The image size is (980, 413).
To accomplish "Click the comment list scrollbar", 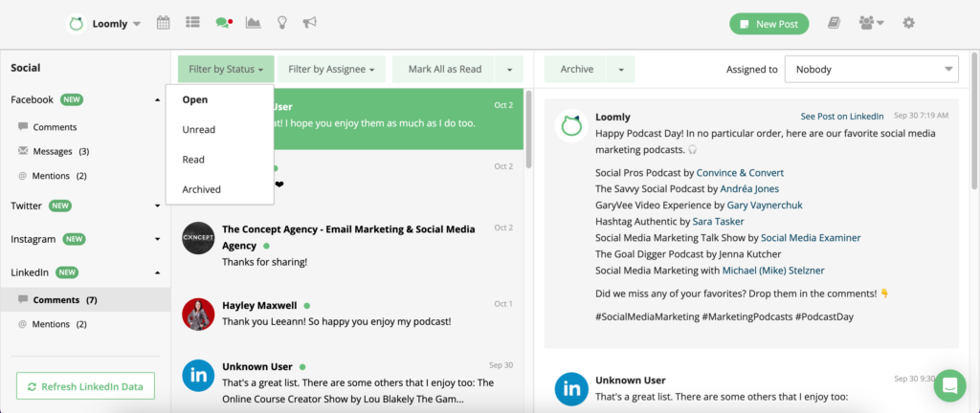I will [528, 130].
